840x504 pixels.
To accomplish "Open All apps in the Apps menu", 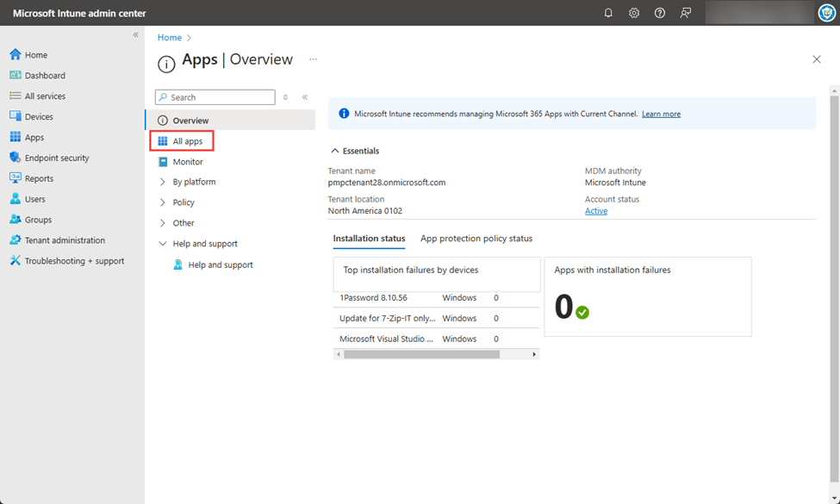I will pos(187,141).
